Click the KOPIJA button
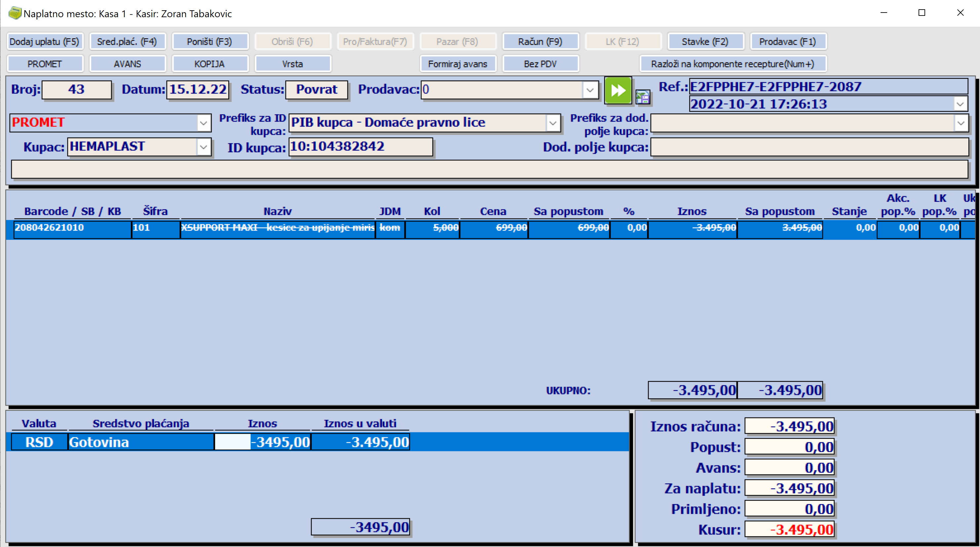 [x=209, y=64]
